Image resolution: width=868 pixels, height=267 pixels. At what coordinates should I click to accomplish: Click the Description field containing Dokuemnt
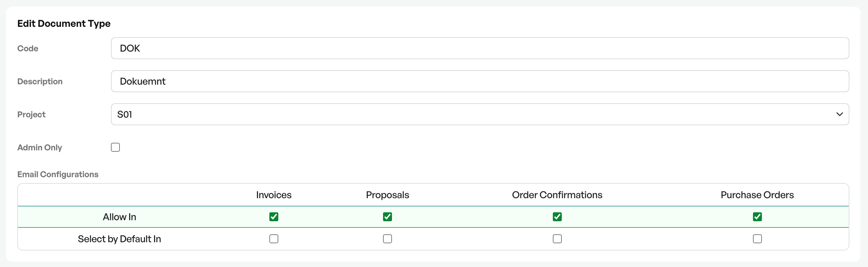(480, 81)
